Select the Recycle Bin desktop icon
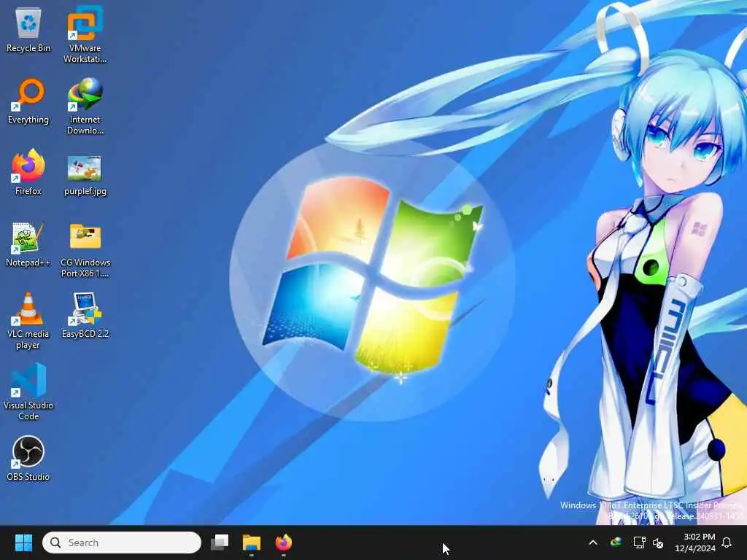 tap(28, 29)
